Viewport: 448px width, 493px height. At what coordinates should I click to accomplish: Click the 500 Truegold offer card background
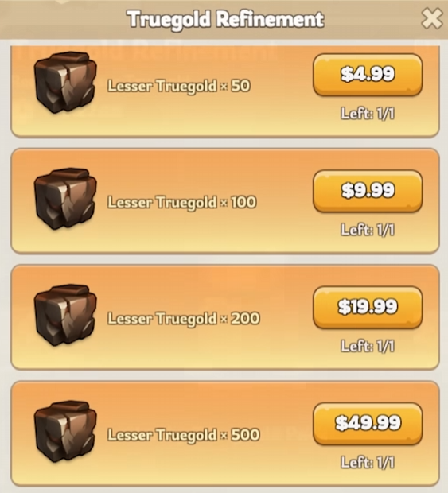point(225,433)
